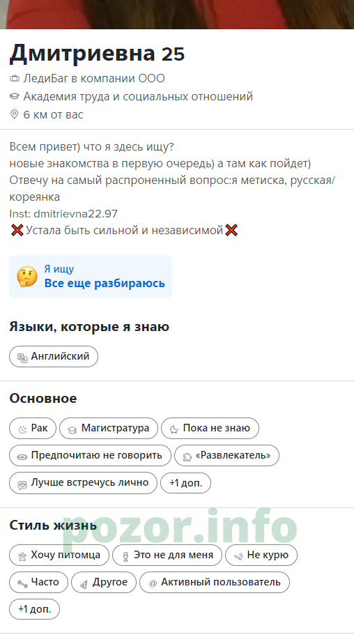Image resolution: width=354 pixels, height=644 pixels.
Task: Click the Предпочитаю не говорить chip
Action: tap(90, 456)
